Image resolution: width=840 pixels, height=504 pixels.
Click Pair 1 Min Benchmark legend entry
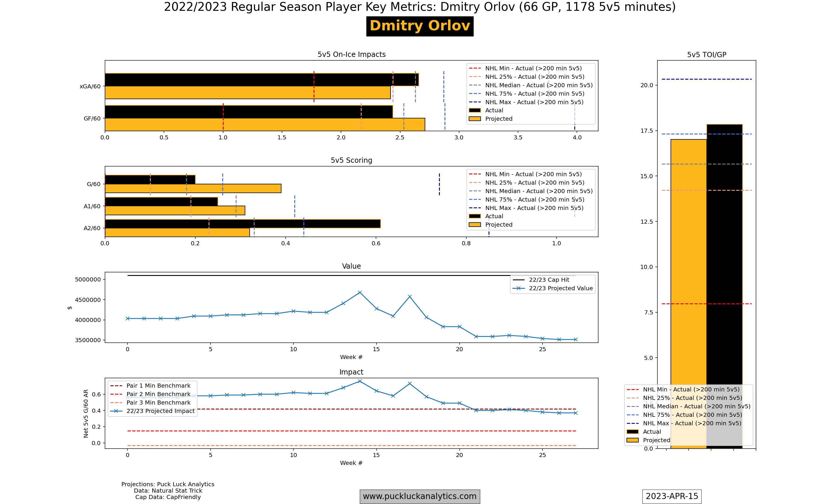[150, 386]
